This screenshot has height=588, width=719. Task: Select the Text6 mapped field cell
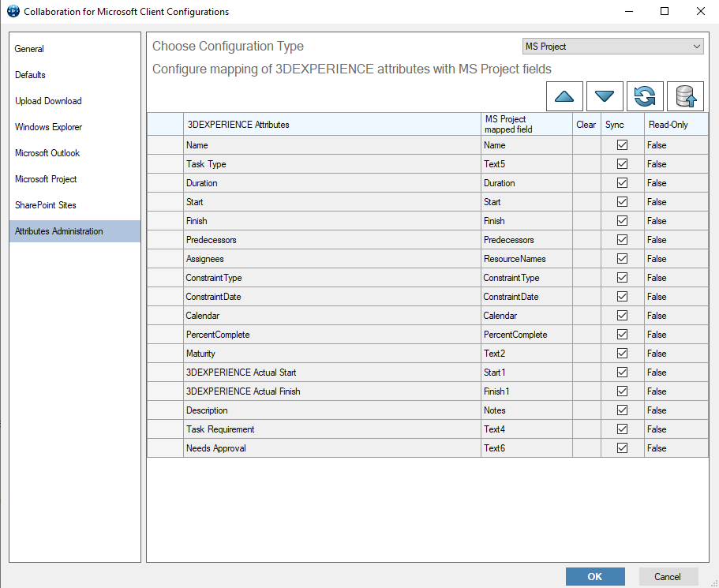tap(526, 448)
